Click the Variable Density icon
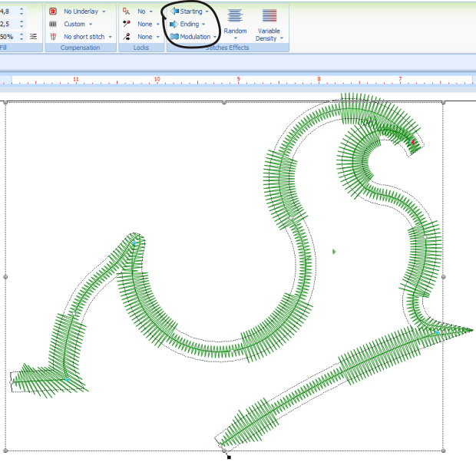This screenshot has width=476, height=462. 269,15
